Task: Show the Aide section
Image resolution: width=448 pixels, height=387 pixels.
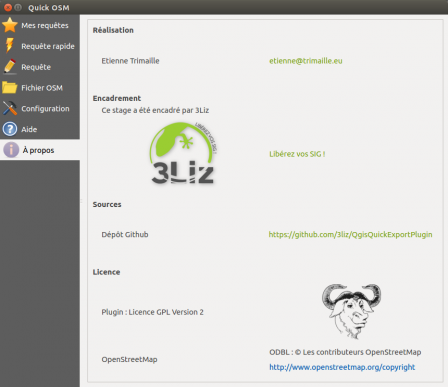Action: point(40,129)
